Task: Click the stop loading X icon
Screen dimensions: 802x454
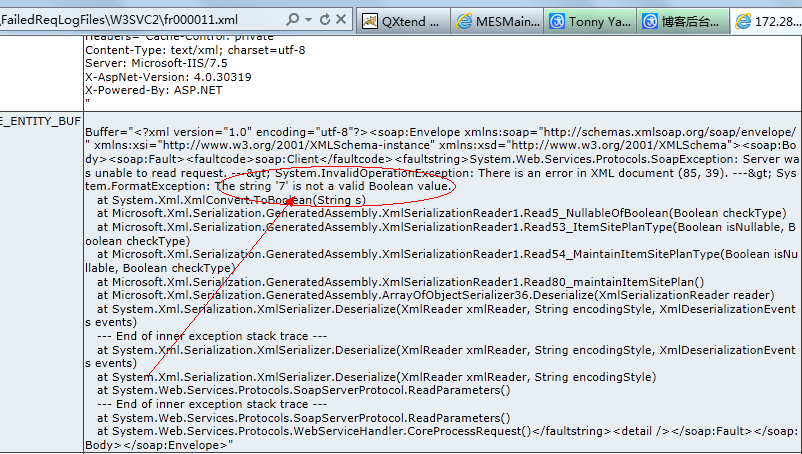Action: click(341, 19)
